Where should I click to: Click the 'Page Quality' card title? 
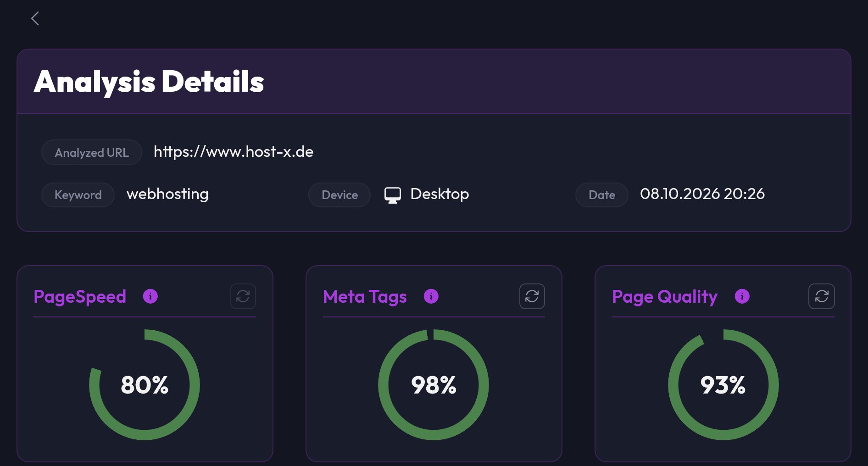[x=665, y=297]
